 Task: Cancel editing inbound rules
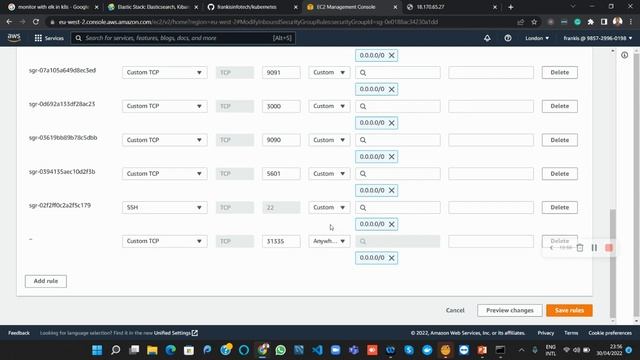click(455, 310)
